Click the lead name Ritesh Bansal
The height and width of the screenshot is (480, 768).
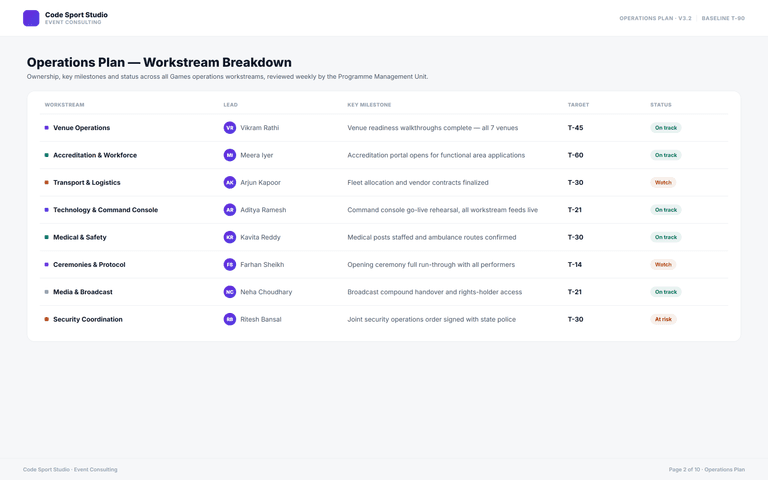261,320
